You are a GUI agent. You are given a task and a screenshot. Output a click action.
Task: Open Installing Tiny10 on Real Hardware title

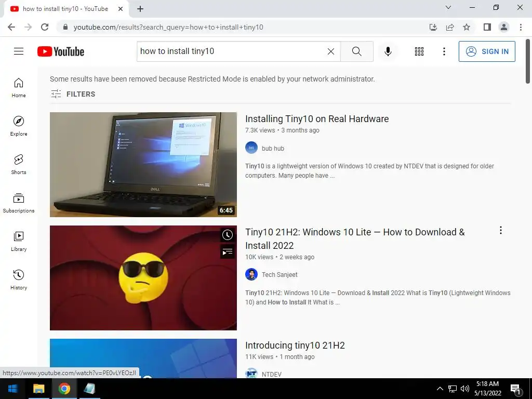tap(317, 119)
